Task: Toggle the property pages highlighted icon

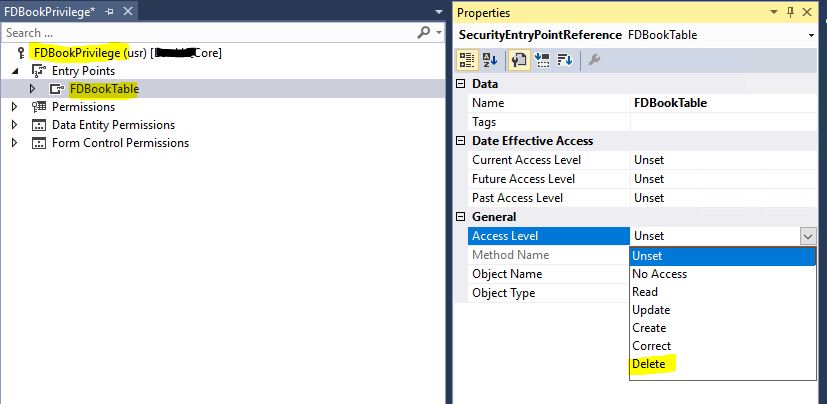Action: click(x=518, y=60)
